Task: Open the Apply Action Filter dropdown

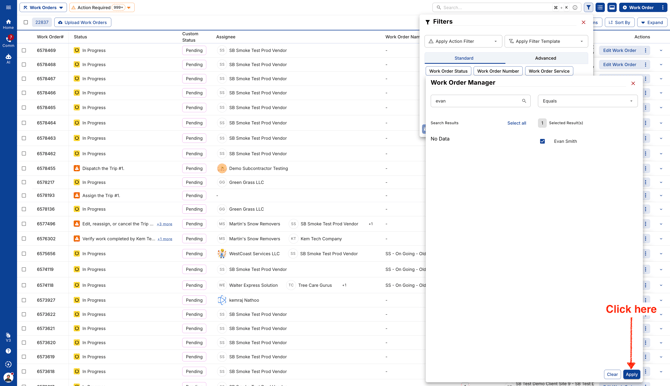Action: [463, 41]
